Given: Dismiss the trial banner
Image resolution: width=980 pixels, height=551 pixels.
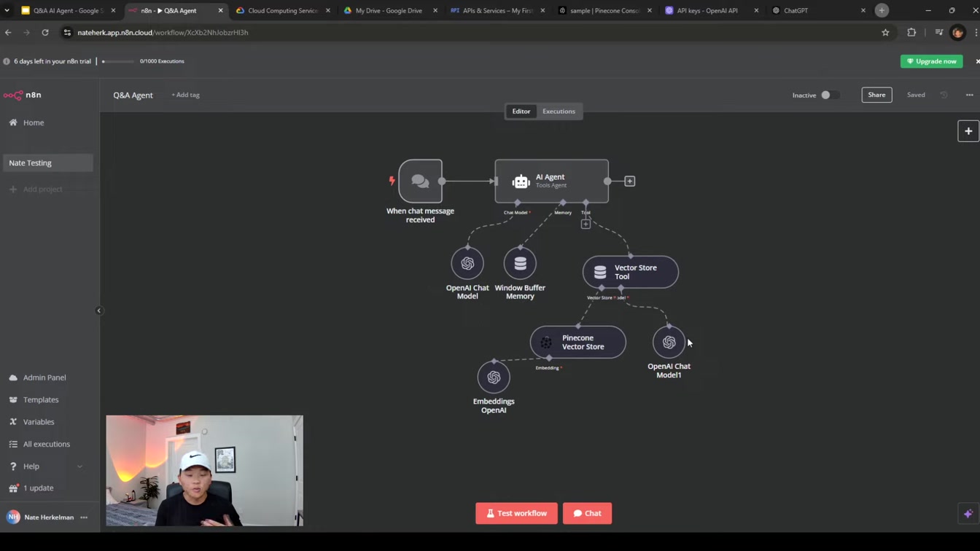Looking at the screenshot, I should 977,61.
